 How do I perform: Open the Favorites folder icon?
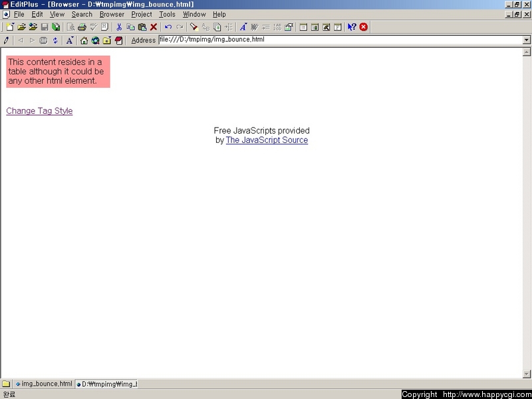tap(107, 41)
